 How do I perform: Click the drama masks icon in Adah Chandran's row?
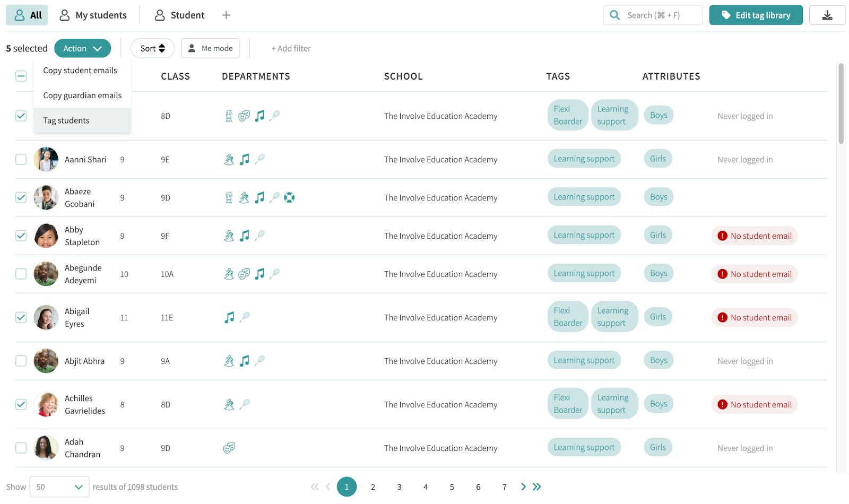pos(229,448)
